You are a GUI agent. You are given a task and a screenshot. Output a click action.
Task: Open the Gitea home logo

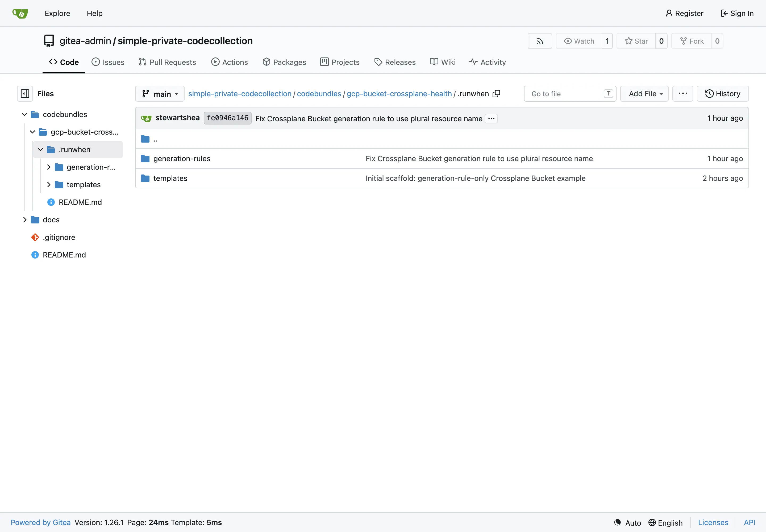(x=20, y=13)
